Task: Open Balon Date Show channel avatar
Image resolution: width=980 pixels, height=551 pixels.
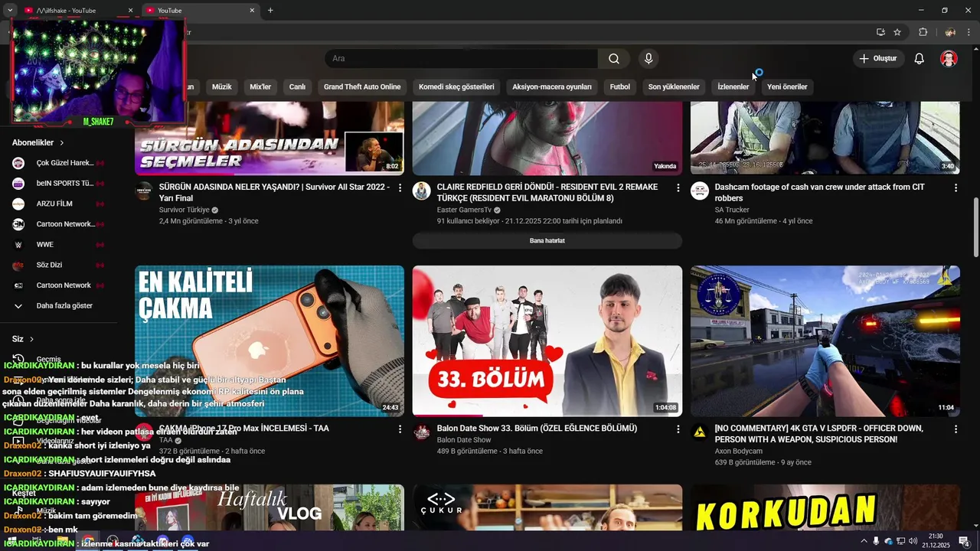Action: pos(422,433)
